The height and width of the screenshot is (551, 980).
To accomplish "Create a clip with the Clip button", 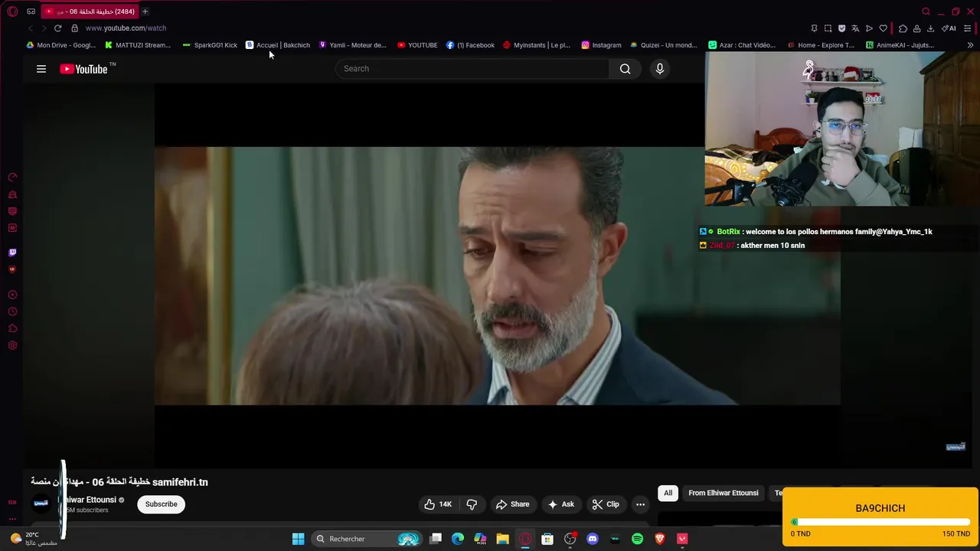I will 606,504.
